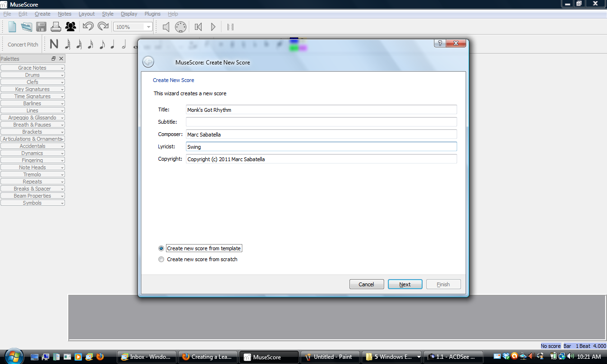The width and height of the screenshot is (607, 364).
Task: Click the printer icon in toolbar
Action: [x=56, y=27]
